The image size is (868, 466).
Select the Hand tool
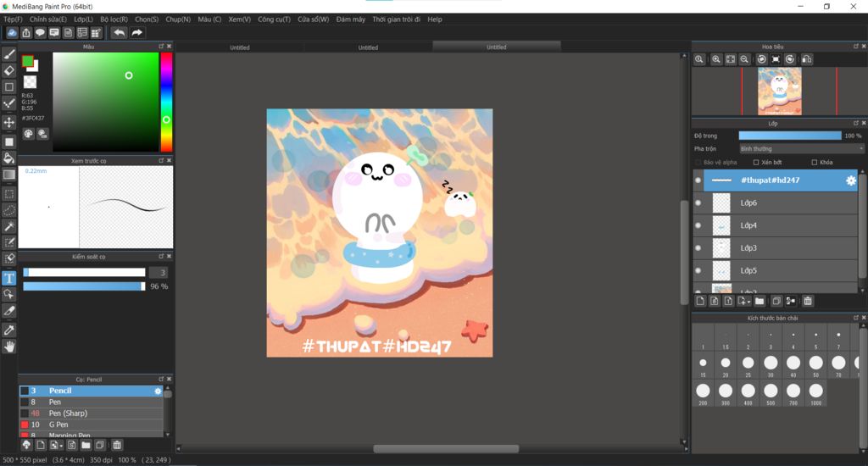pos(8,347)
